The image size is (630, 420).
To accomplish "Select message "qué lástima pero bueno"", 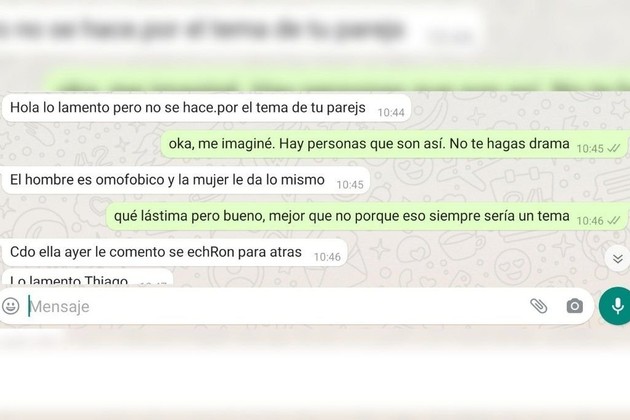I will 366,216.
